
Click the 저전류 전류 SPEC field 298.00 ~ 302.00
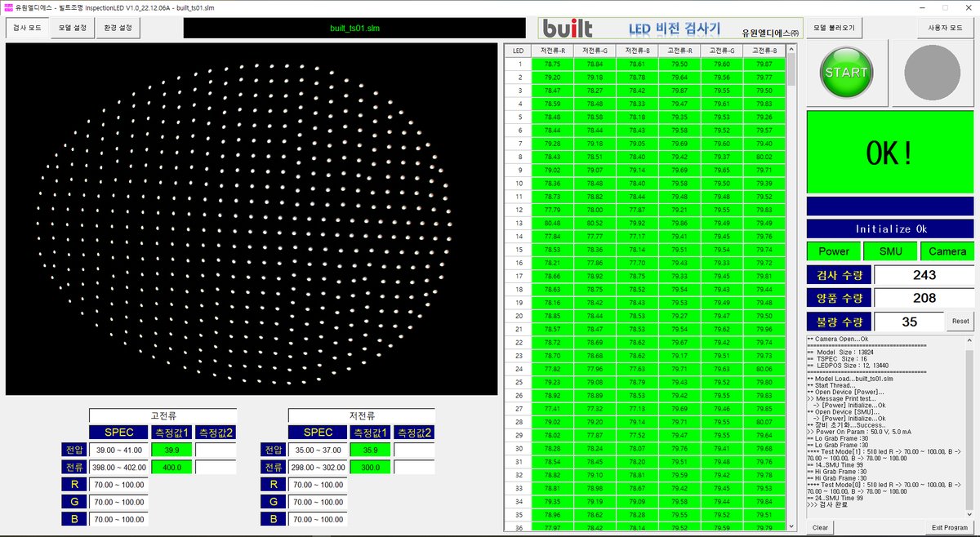coord(318,467)
